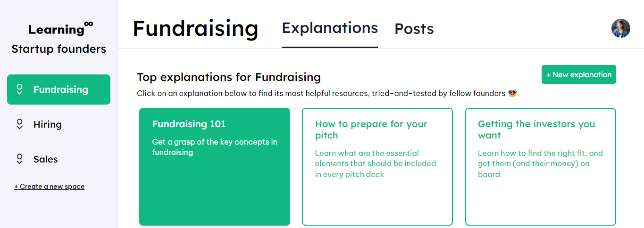Click the Fundraising space pin icon
This screenshot has height=228, width=644.
(19, 90)
